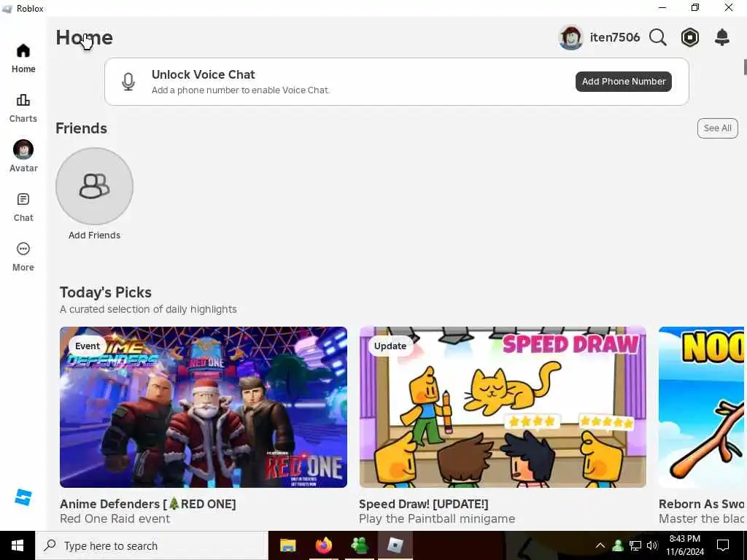This screenshot has height=560, width=747.
Task: Click 'Add a phone number to enable Voice Chat.'
Action: pos(241,90)
